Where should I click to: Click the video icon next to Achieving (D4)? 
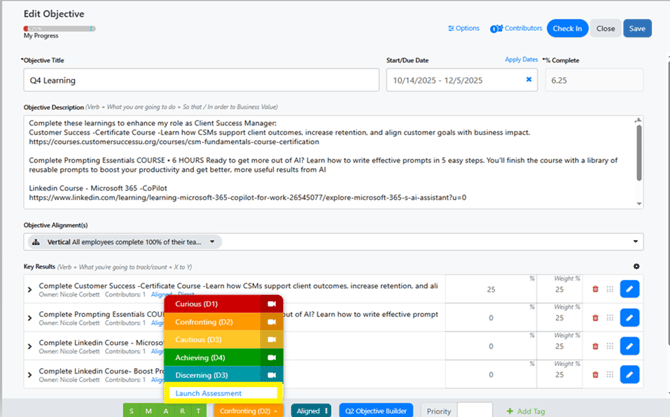270,357
